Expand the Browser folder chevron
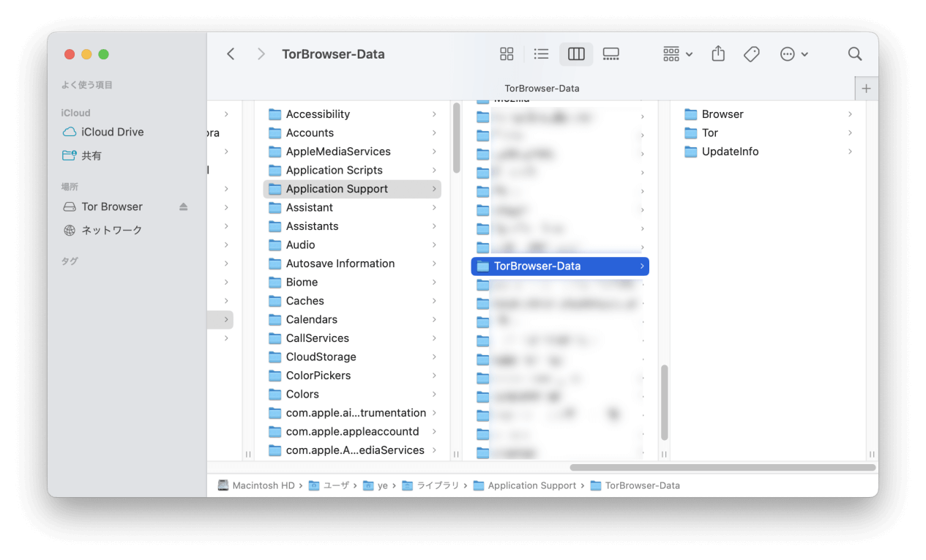This screenshot has width=926, height=560. (850, 114)
